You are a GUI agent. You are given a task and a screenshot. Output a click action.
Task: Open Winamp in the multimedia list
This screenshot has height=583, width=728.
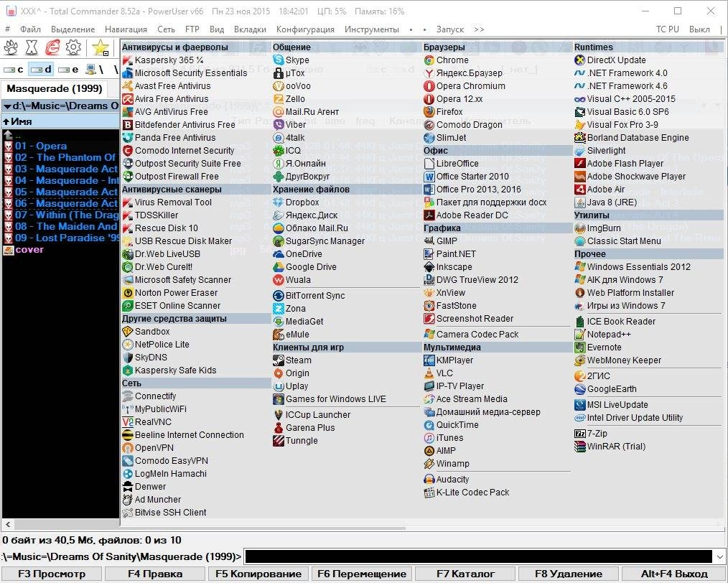447,463
